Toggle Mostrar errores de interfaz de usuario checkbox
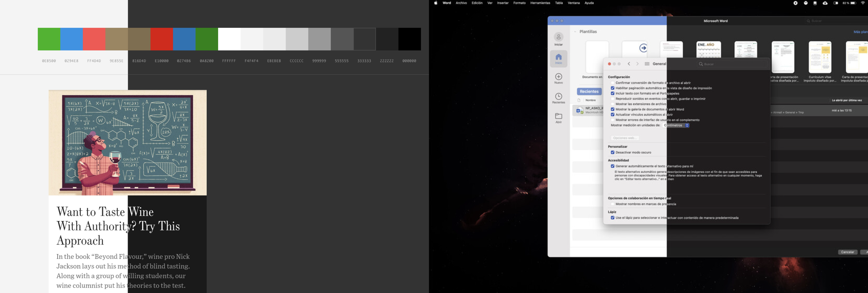Screen dimensions: 868x293 [x=613, y=120]
